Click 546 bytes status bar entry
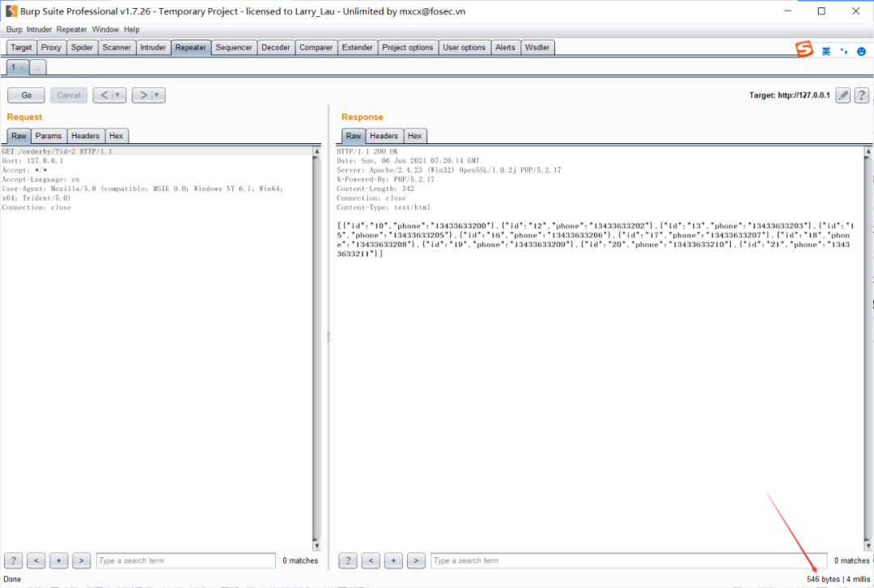 tap(823, 579)
